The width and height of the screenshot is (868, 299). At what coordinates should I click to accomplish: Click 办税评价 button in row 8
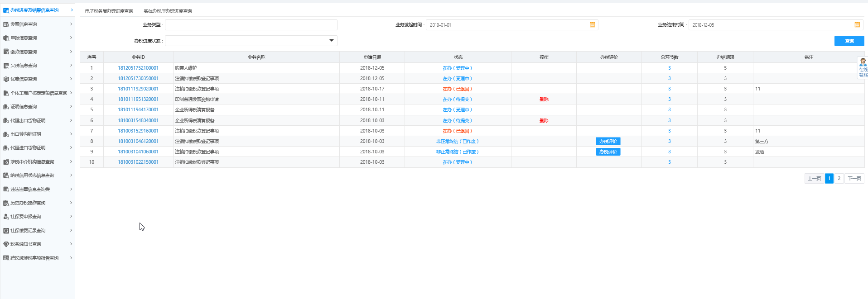pyautogui.click(x=608, y=142)
